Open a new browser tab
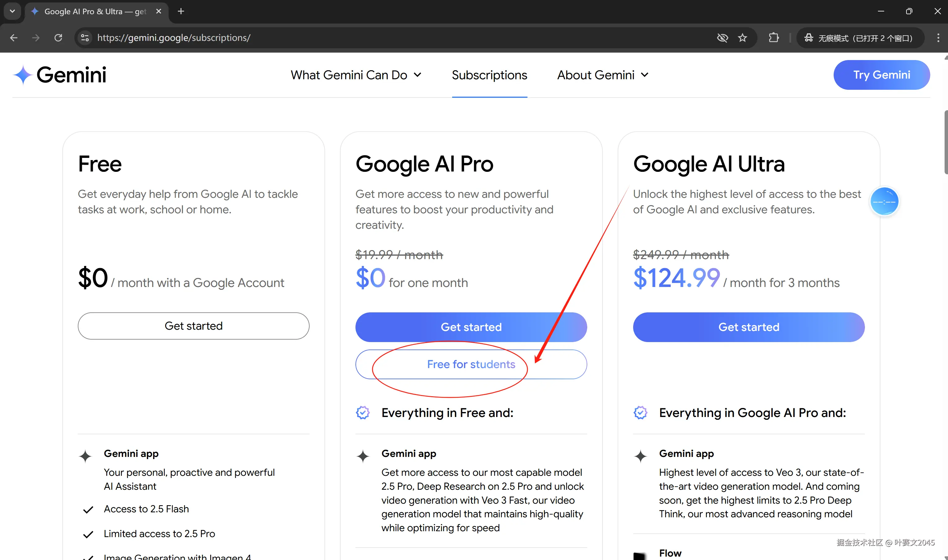The width and height of the screenshot is (948, 560). pos(181,11)
